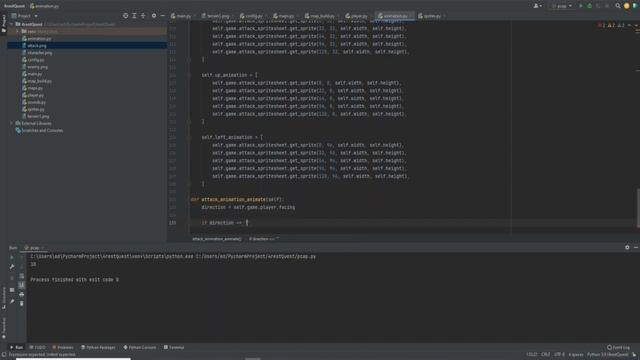The image size is (640, 360).
Task: Open the sprites.py editor tab
Action: click(430, 16)
